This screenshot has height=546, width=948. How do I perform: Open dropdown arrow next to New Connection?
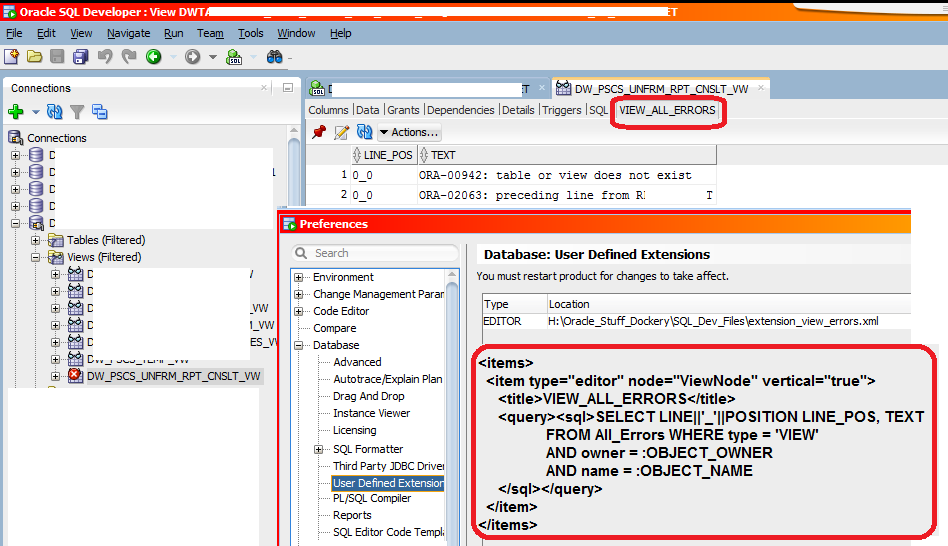point(36,112)
